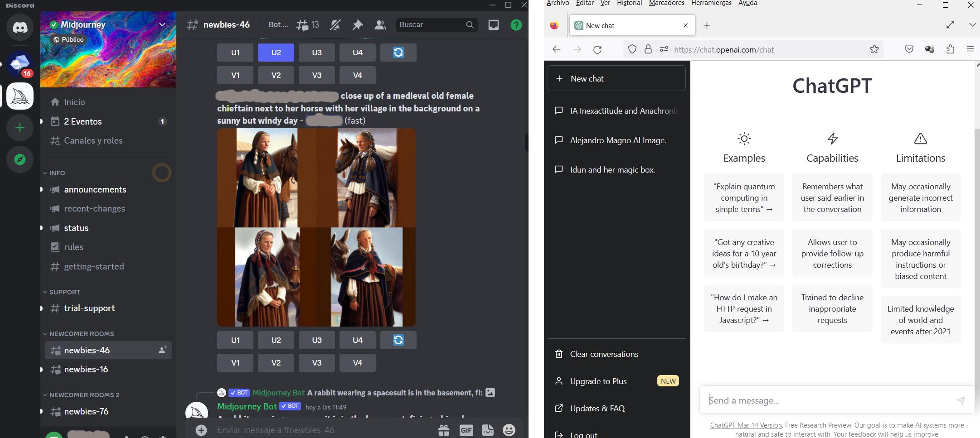Create variations with the lower V1 button
The image size is (980, 438).
(x=235, y=363)
